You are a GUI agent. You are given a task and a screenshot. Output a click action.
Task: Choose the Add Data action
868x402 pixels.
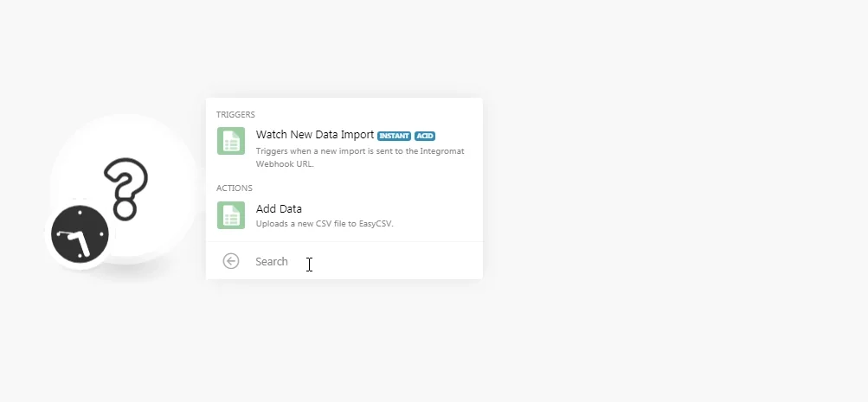[344, 215]
